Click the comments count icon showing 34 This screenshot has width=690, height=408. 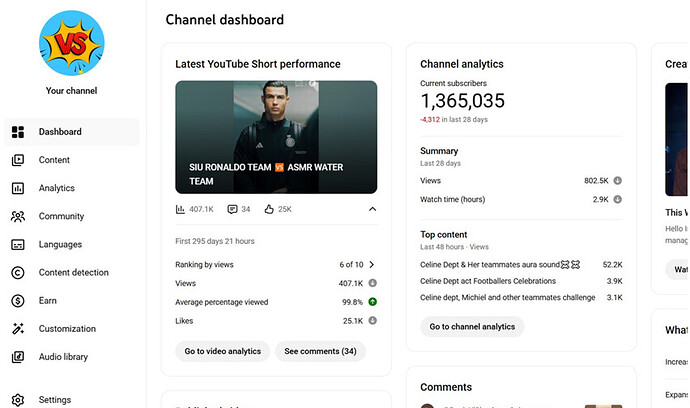point(232,210)
